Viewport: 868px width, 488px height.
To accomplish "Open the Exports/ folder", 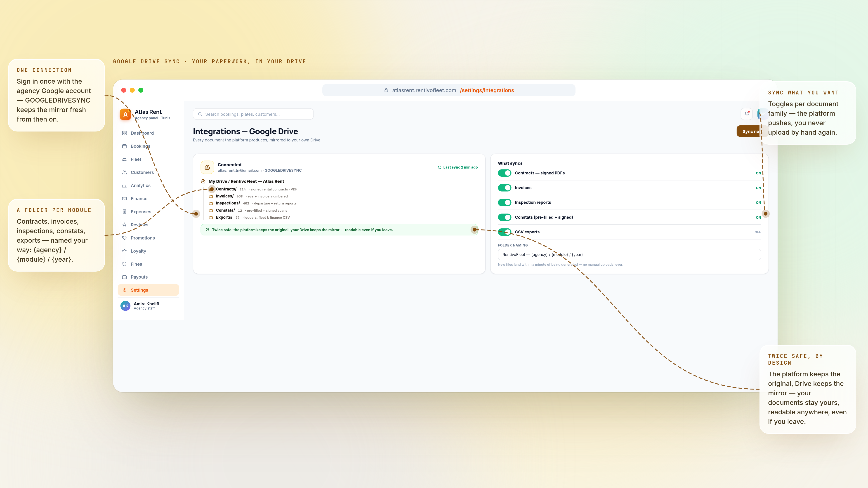I will [x=224, y=217].
